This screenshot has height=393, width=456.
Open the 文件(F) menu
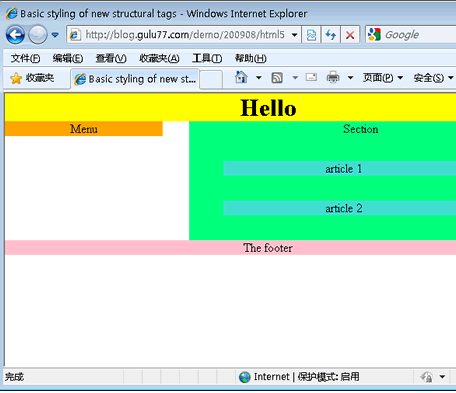tap(25, 59)
